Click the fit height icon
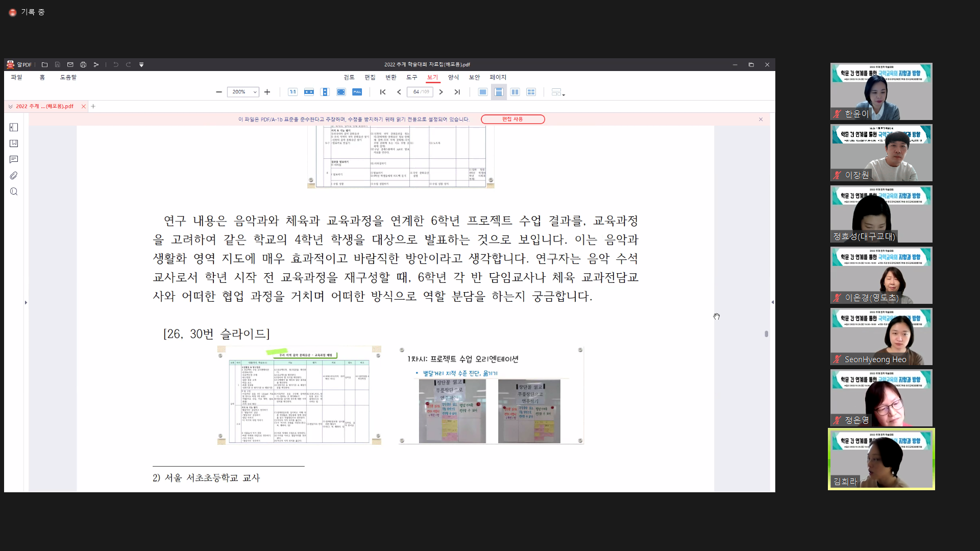The image size is (980, 551). (x=325, y=92)
